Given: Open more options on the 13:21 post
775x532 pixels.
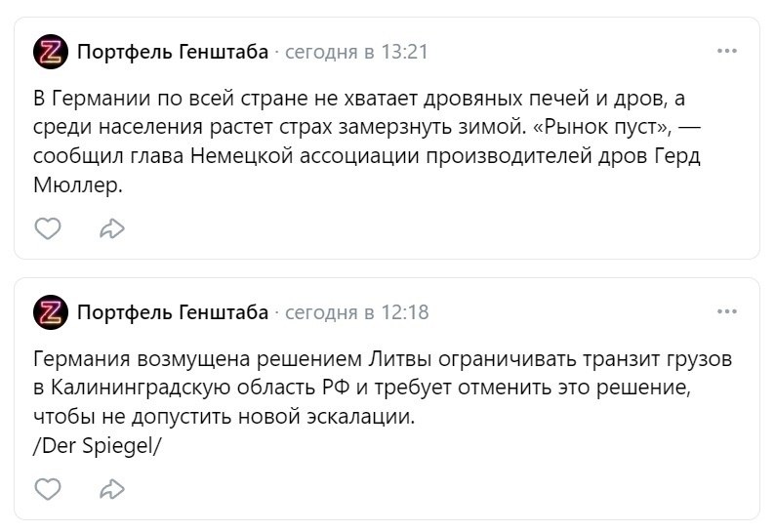Looking at the screenshot, I should point(727,51).
